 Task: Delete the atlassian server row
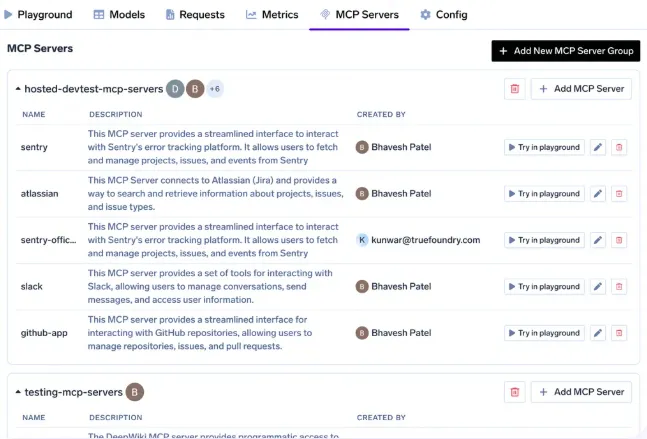(619, 194)
